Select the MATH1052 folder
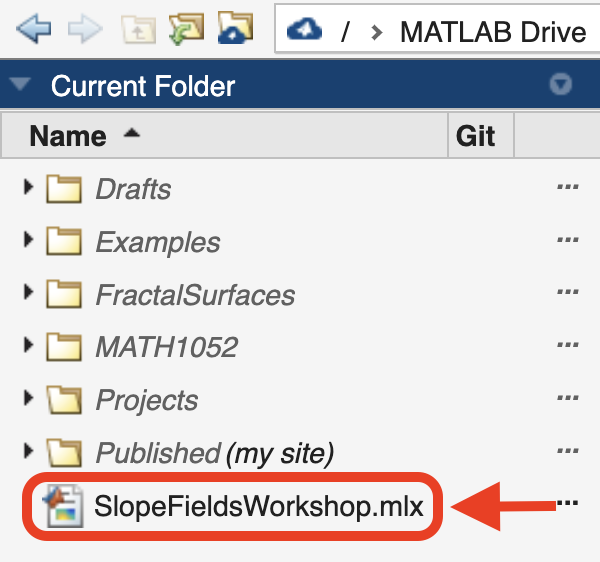This screenshot has height=562, width=600. point(167,347)
